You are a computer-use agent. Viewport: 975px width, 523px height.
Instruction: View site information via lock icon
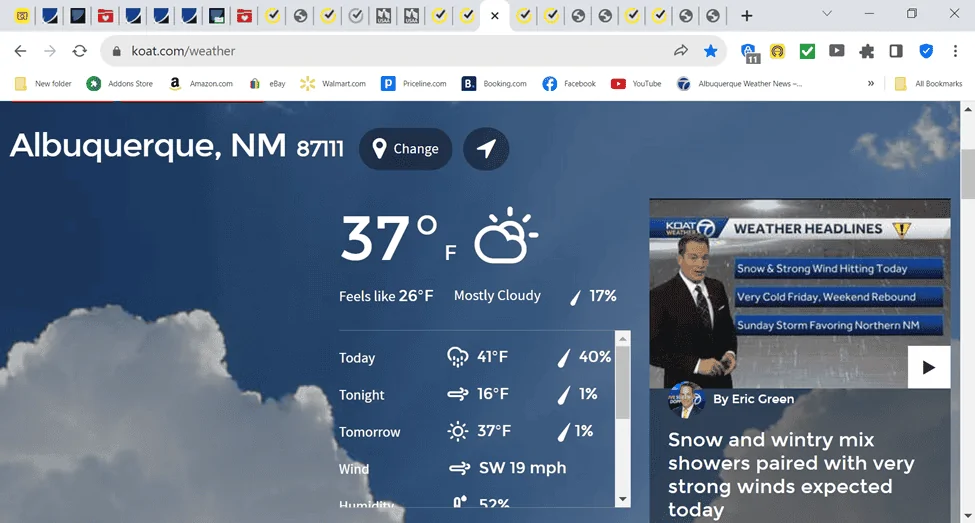[116, 52]
